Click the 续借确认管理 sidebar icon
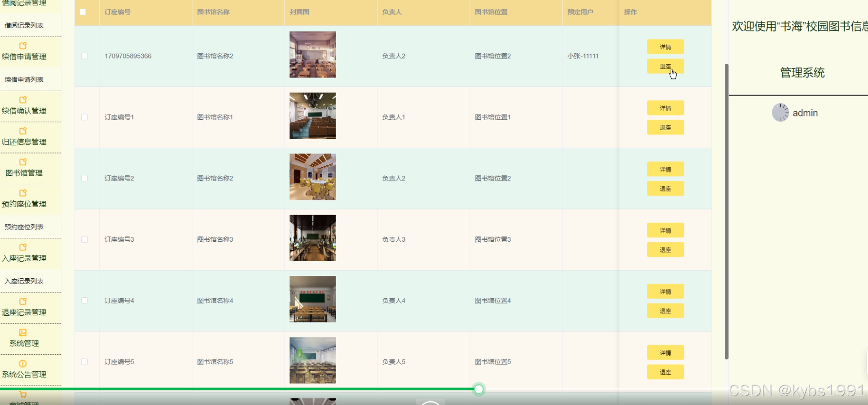Viewport: 868px width, 405px height. [23, 100]
